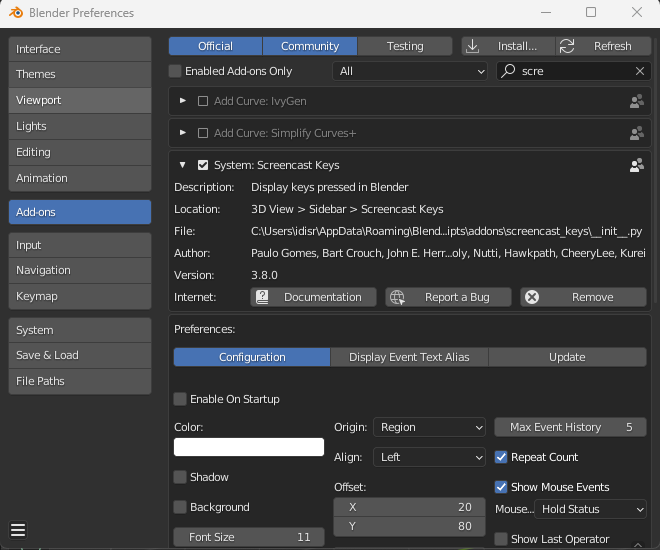Click the Font Size slider field
This screenshot has height=550, width=660.
coord(249,537)
